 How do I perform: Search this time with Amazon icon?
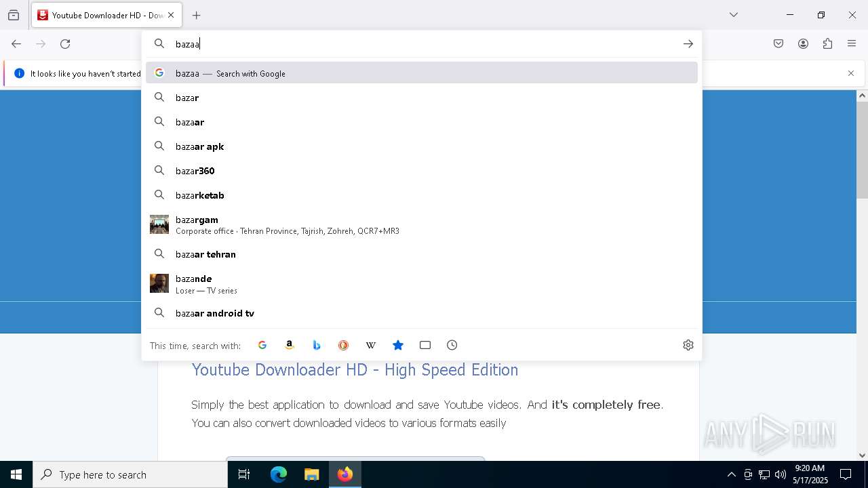[290, 345]
